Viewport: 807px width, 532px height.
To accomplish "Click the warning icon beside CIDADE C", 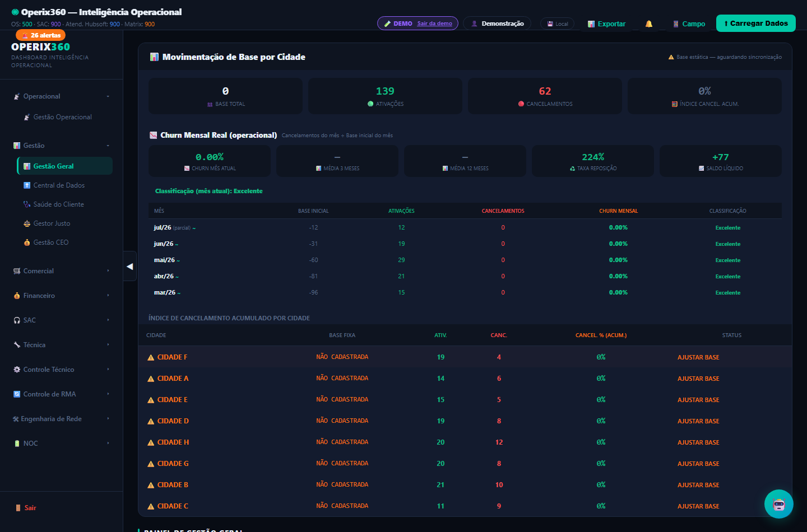I will tap(151, 506).
